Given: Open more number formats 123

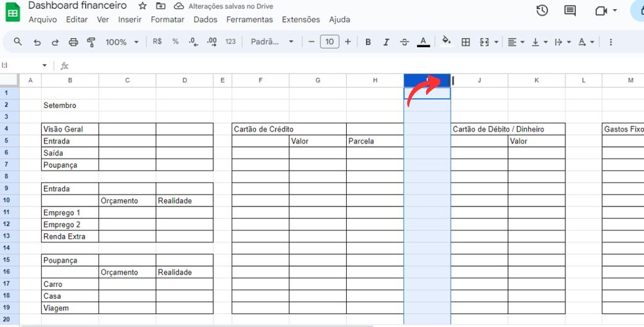Looking at the screenshot, I should (230, 41).
